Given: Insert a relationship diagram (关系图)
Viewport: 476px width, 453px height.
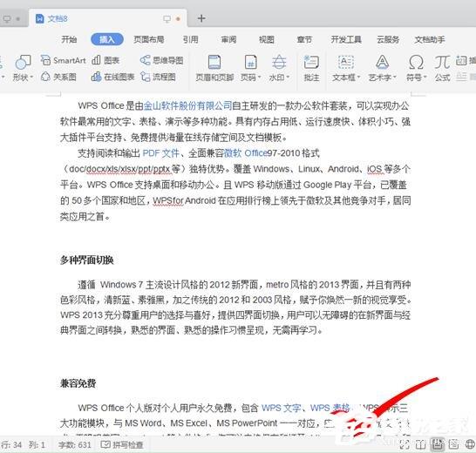Looking at the screenshot, I should [58, 77].
